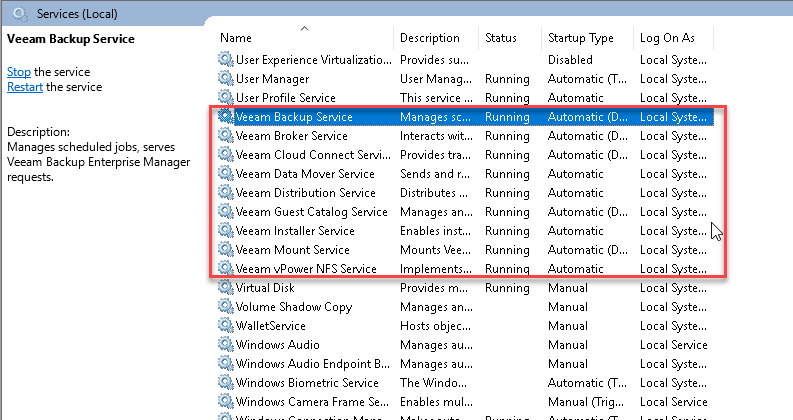Select Veeam Data Mover Service row
The height and width of the screenshot is (420, 793).
point(305,174)
